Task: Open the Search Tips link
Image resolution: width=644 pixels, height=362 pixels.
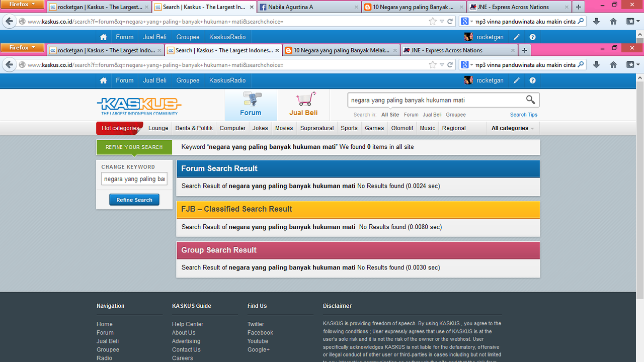Action: pyautogui.click(x=524, y=115)
